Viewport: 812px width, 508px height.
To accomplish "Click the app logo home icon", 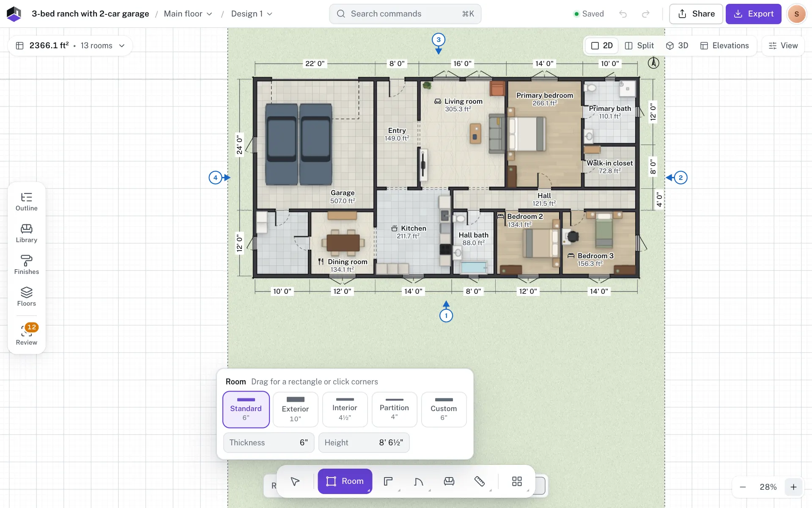I will (14, 14).
